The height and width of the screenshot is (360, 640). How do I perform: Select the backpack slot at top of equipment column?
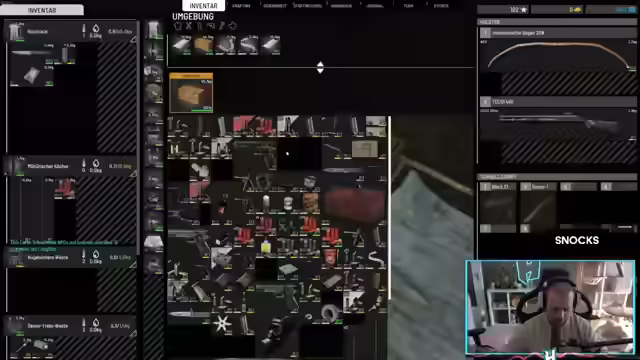pyautogui.click(x=153, y=30)
